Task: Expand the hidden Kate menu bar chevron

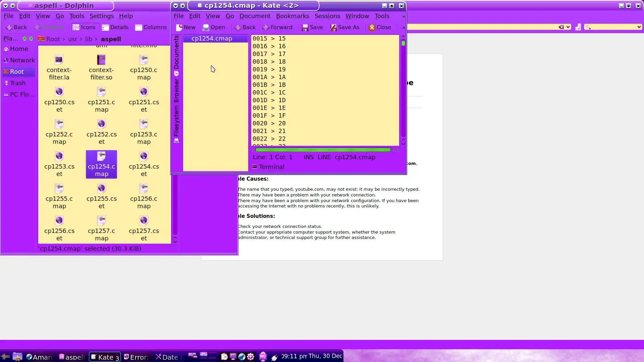Action: 404,16
